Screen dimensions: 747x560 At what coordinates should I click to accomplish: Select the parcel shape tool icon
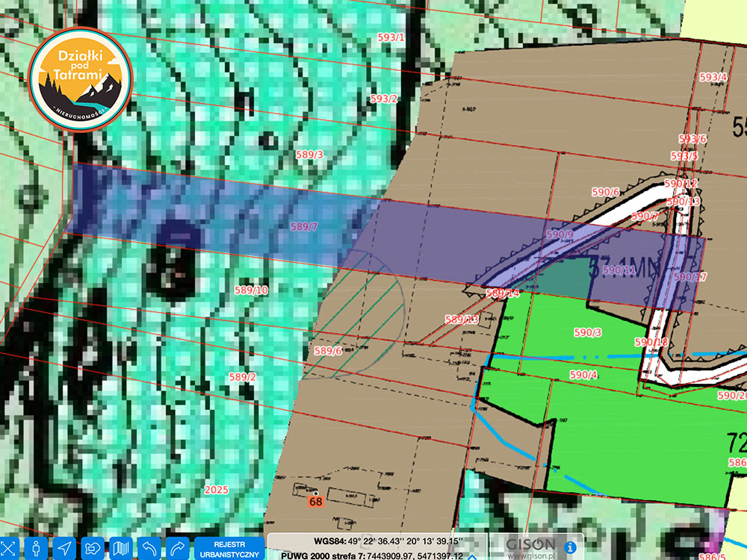93,548
